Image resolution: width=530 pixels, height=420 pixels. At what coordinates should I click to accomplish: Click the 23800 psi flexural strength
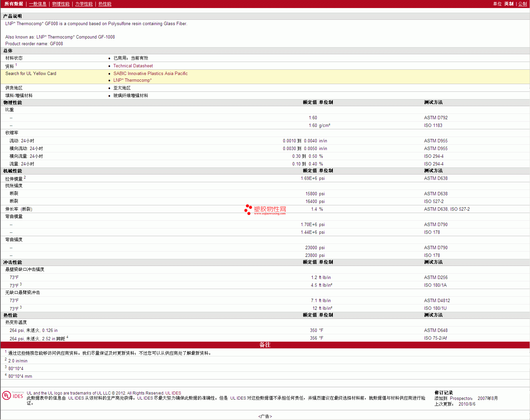pyautogui.click(x=315, y=256)
